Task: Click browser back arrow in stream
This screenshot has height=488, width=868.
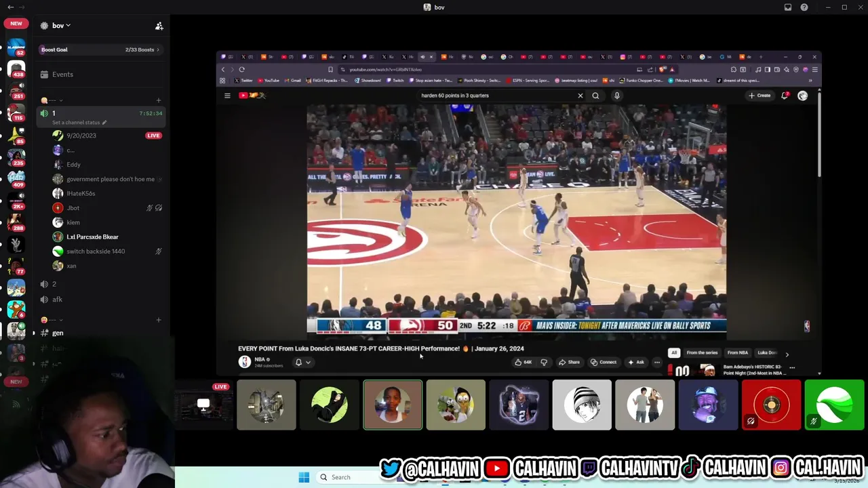Action: point(223,69)
